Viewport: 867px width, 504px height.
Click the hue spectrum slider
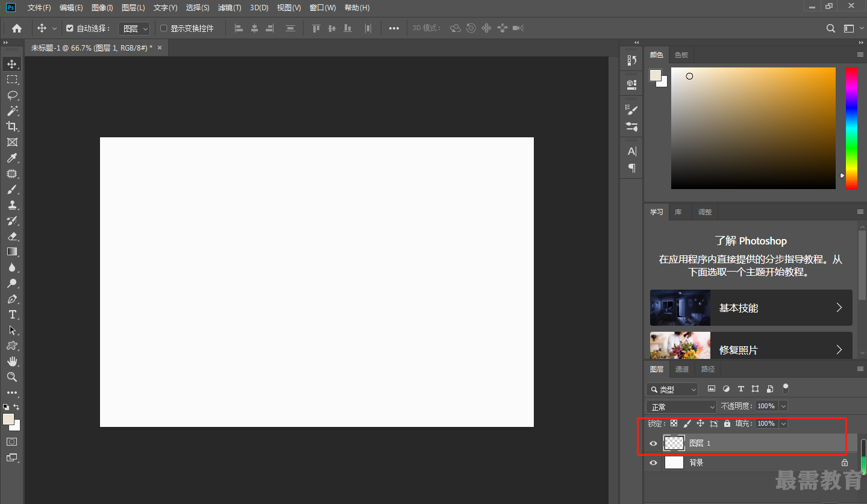[x=851, y=128]
